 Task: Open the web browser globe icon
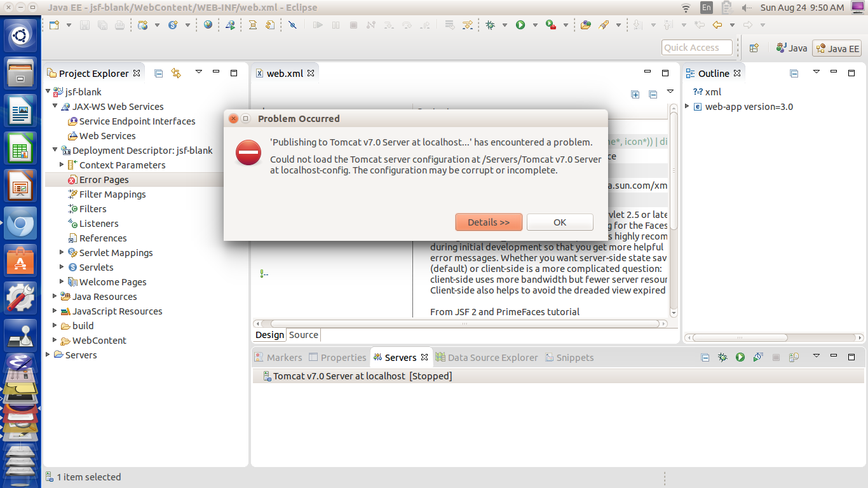208,25
